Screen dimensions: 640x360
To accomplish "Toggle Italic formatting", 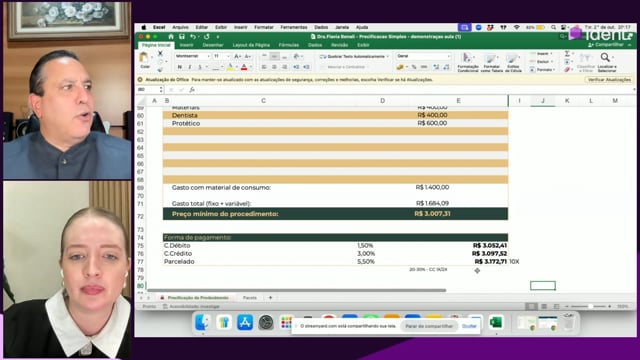I will [x=190, y=67].
